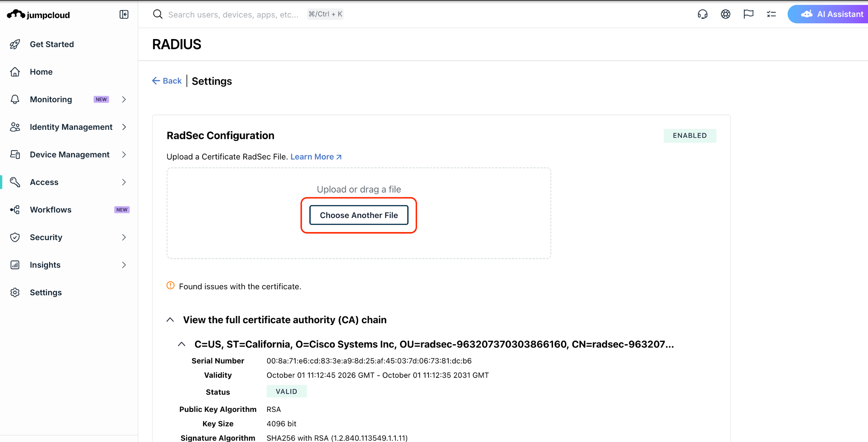Click the VALID status badge
Image resolution: width=868 pixels, height=442 pixels.
(287, 392)
